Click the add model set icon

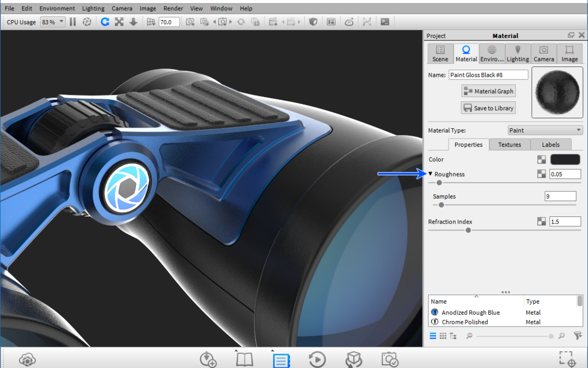point(273,22)
